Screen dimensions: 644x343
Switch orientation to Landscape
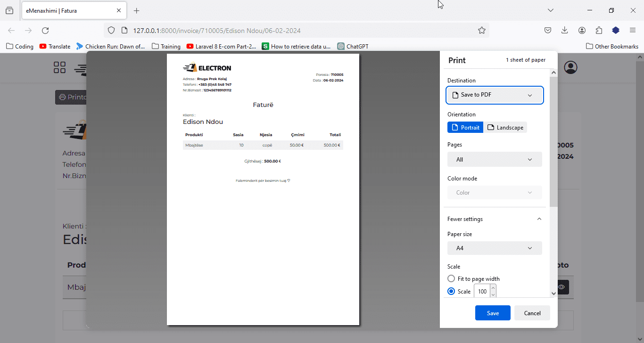click(505, 128)
